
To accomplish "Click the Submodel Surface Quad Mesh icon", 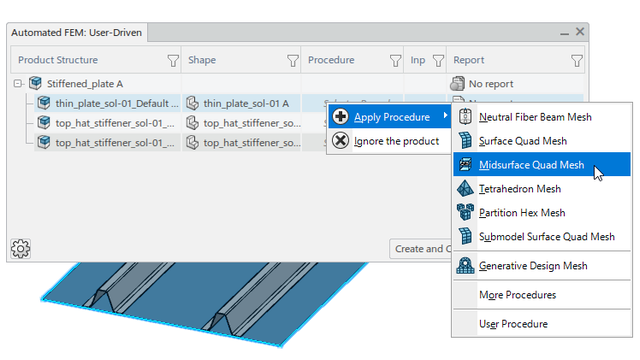I will (x=465, y=236).
